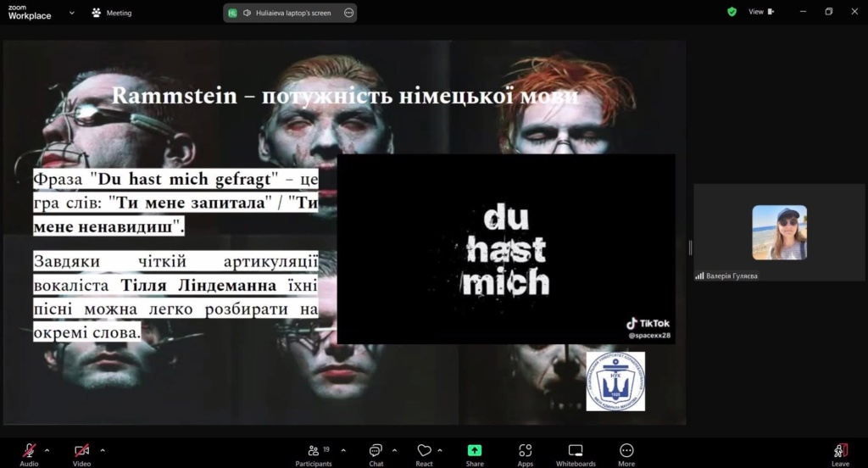Click the Zoom Workplace logo
Image resolution: width=868 pixels, height=468 pixels.
[30, 13]
